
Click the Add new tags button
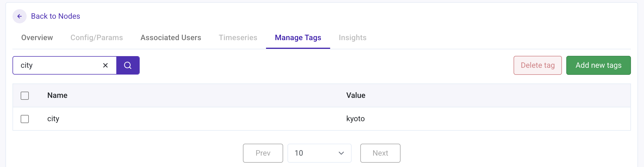(598, 65)
